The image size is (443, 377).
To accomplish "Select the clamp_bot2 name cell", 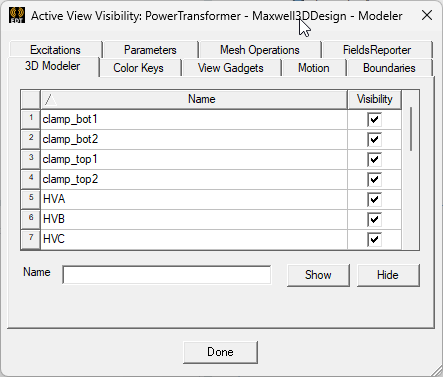I will point(194,139).
